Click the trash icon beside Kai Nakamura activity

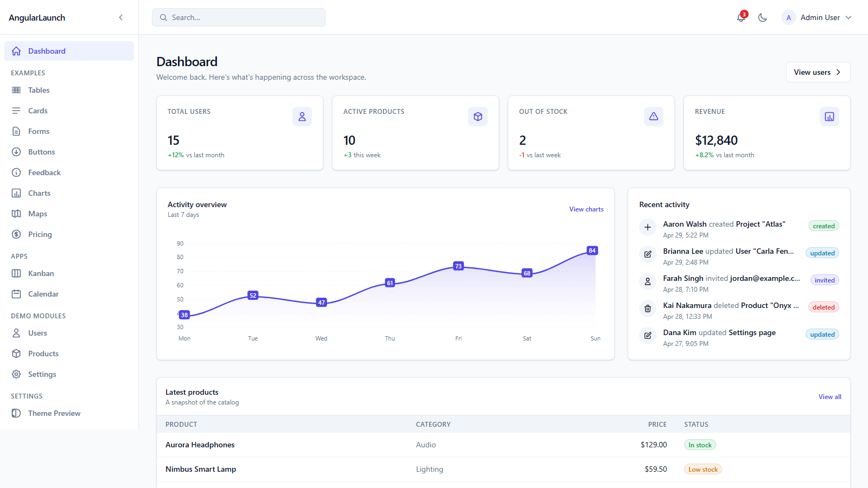[x=648, y=309]
